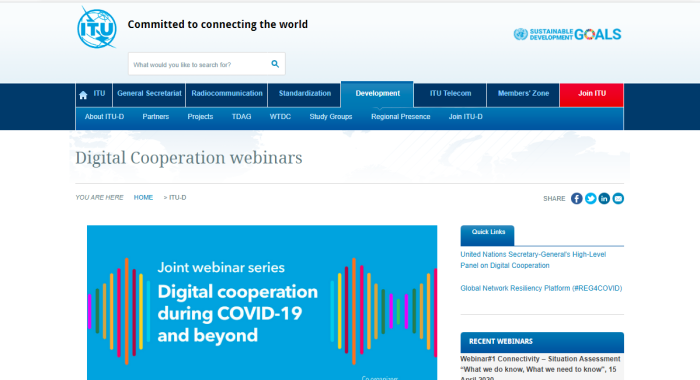Screen dimensions: 700x380
Task: Go to Standardization section
Action: tap(304, 94)
